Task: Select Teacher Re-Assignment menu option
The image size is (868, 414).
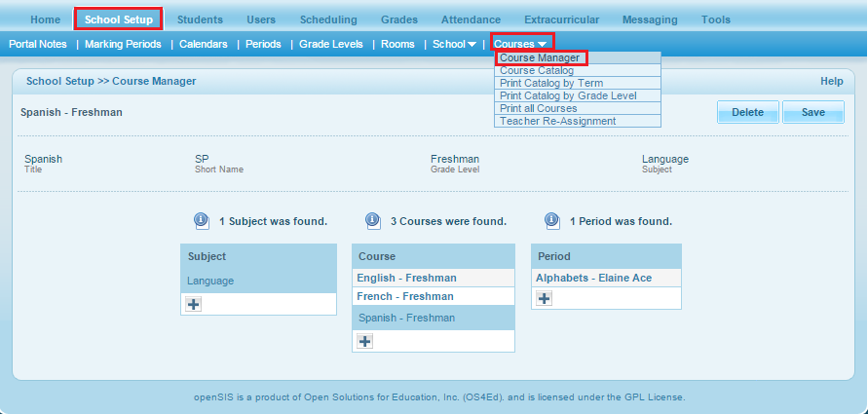Action: 557,121
